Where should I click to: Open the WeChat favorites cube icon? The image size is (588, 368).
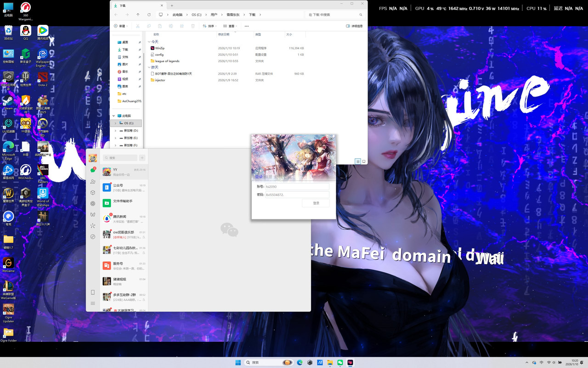pyautogui.click(x=93, y=193)
